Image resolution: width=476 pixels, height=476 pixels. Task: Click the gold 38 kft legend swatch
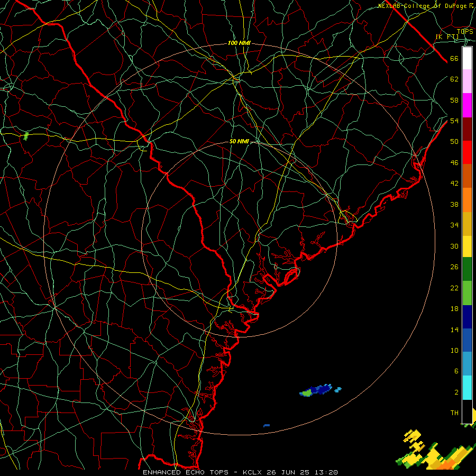click(467, 224)
